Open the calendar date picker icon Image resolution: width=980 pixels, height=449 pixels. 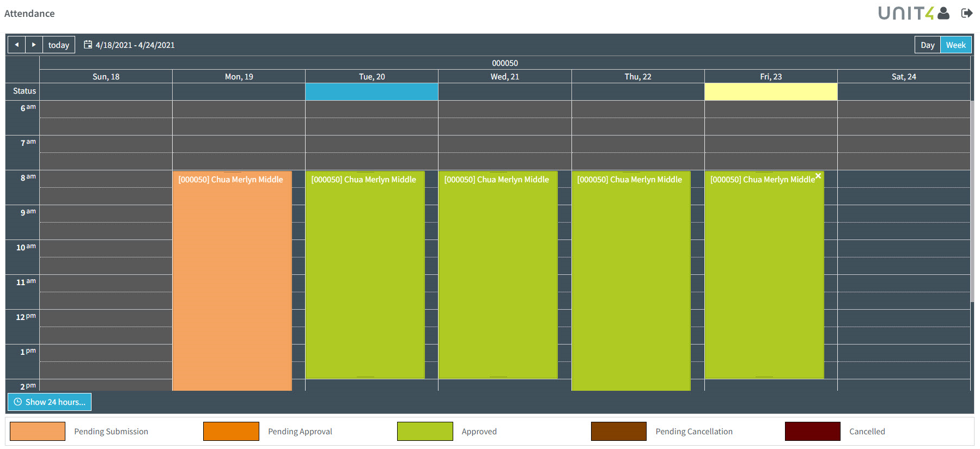(x=88, y=45)
